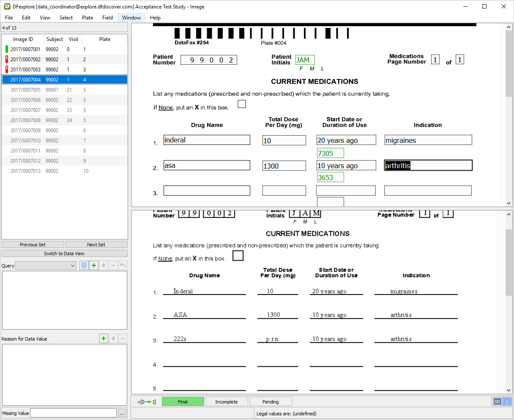
Task: Open the Query dropdown
Action: (x=46, y=265)
